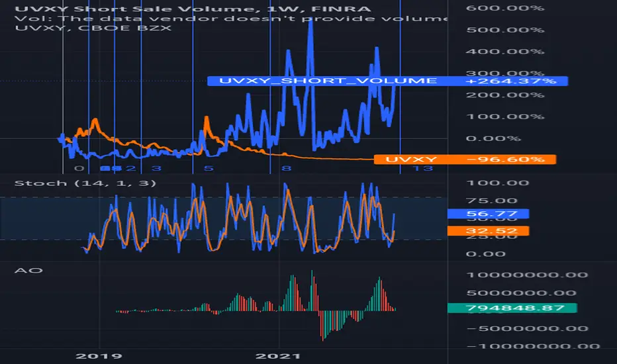Screen dimensions: 617x364
Task: Click the green AO value 794848.87 label
Action: [x=512, y=308]
